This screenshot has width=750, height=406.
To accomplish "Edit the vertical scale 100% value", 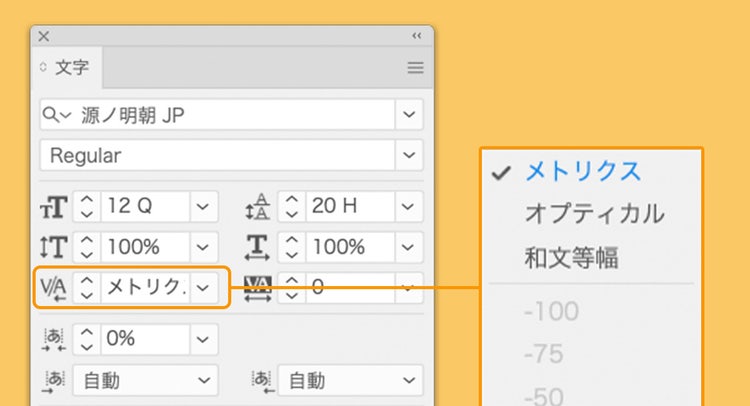I will point(145,247).
